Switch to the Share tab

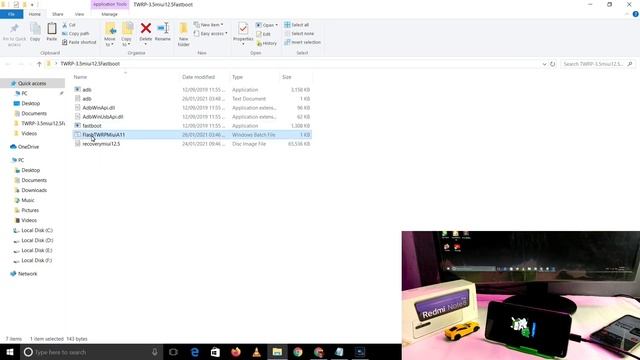tap(58, 14)
